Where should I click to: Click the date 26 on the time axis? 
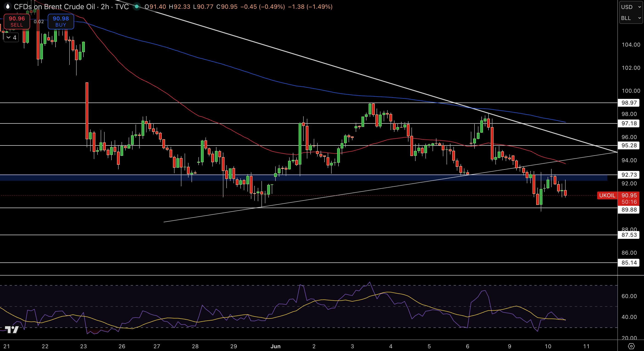(x=122, y=346)
